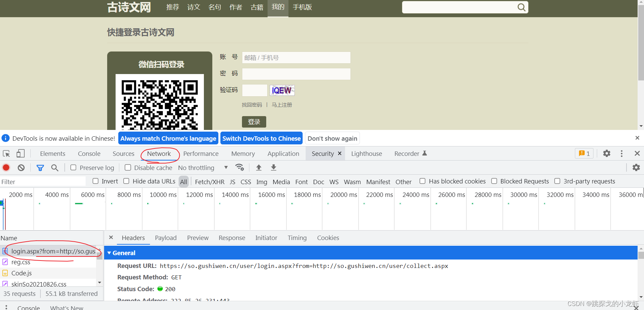
Task: Select the inspect element picker icon
Action: 6,153
